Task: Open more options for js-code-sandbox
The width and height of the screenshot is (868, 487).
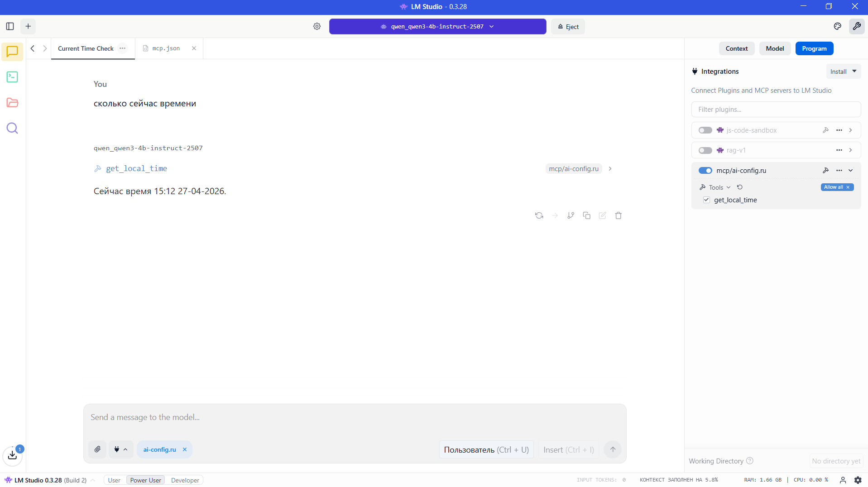Action: click(839, 130)
